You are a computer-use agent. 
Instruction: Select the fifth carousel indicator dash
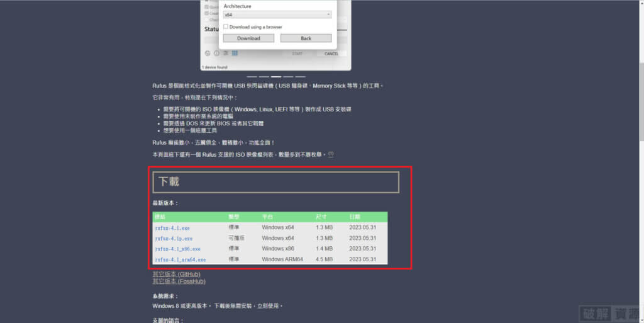[300, 77]
